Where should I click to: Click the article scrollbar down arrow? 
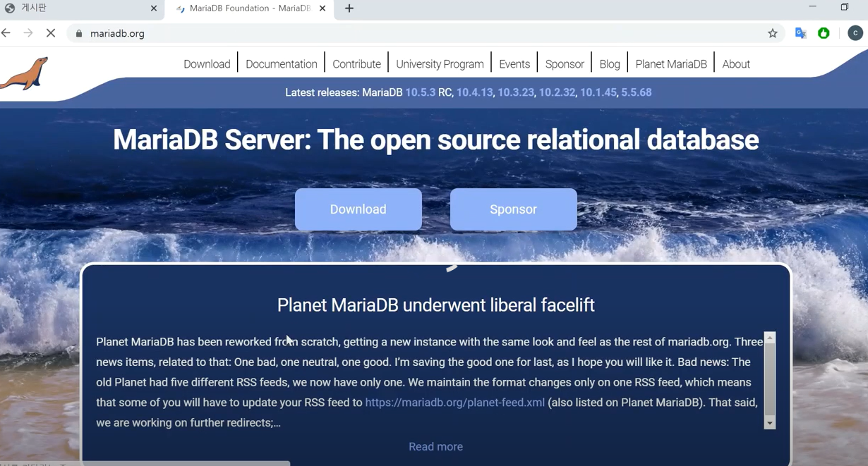[770, 423]
